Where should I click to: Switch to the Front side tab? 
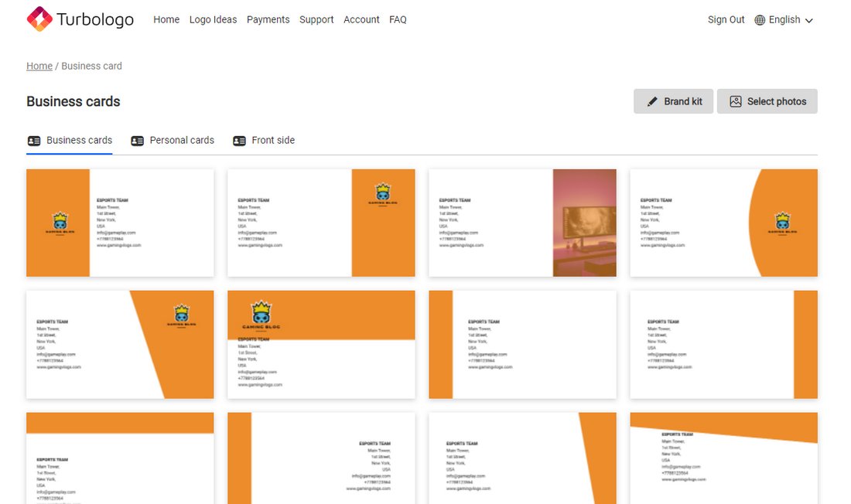pos(264,141)
